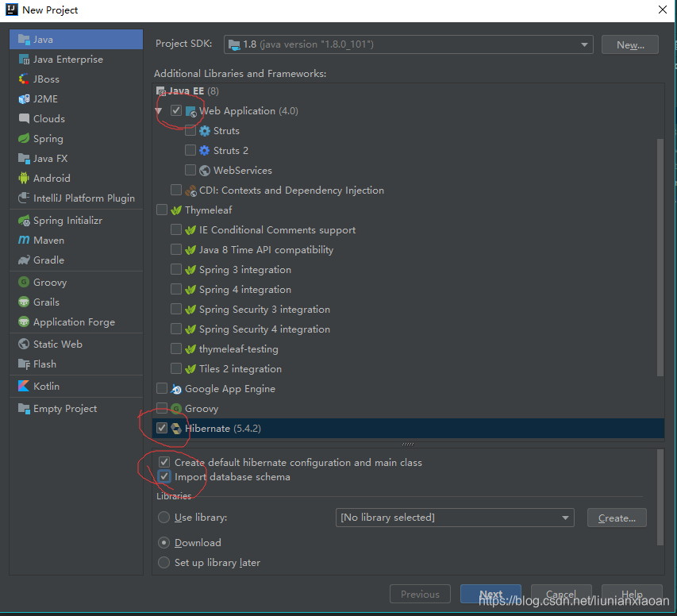Choose the IntelliJ Platform Plugin icon
Screen dimensions: 677x616
tap(24, 198)
